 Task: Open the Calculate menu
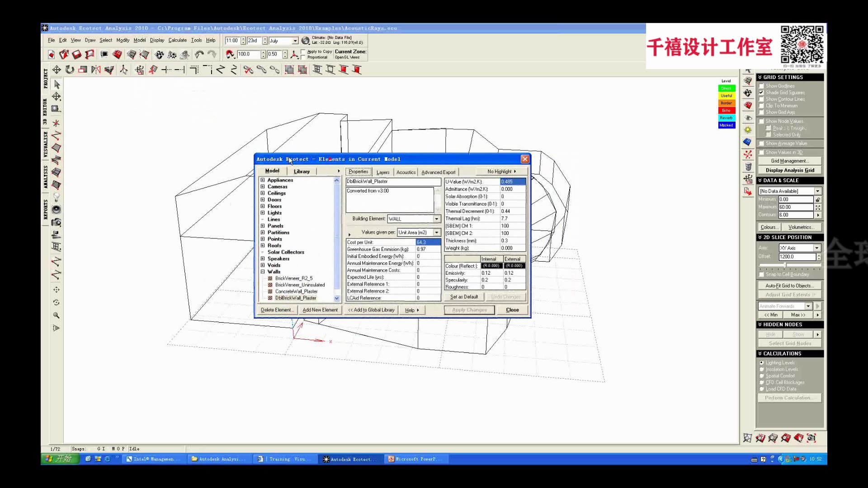[177, 40]
